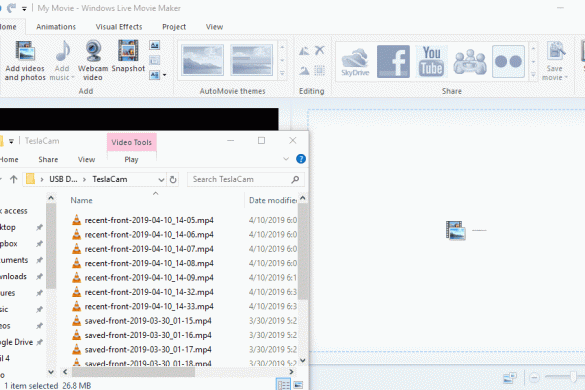The width and height of the screenshot is (585, 390).
Task: Select recent-front-2019-04-10_14-08.mp4
Action: pyautogui.click(x=149, y=263)
